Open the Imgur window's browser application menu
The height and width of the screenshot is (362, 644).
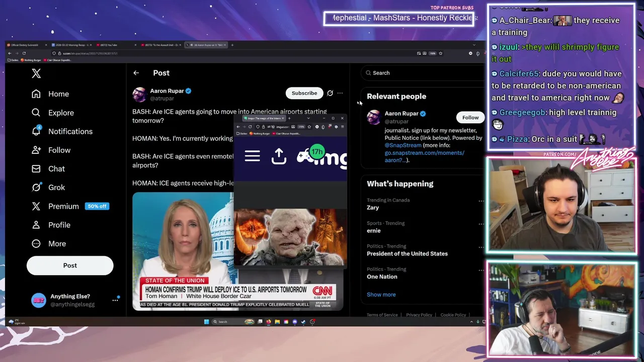[x=342, y=127]
